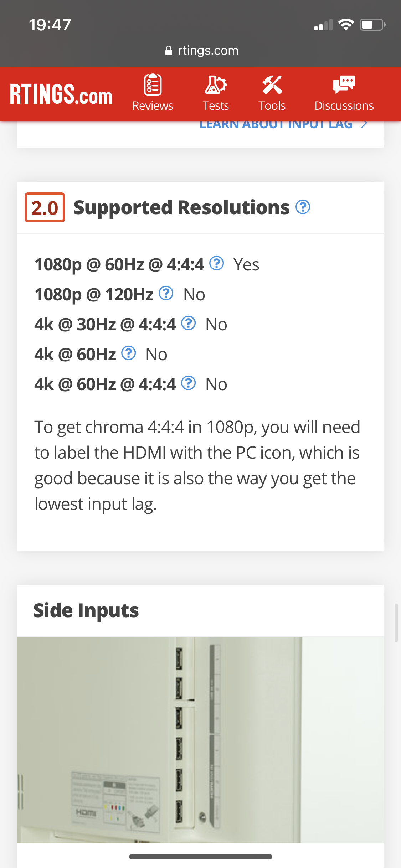Click help icon next to 1080p @ 60Hz @ 4:4:4
The image size is (401, 868).
coord(217,263)
